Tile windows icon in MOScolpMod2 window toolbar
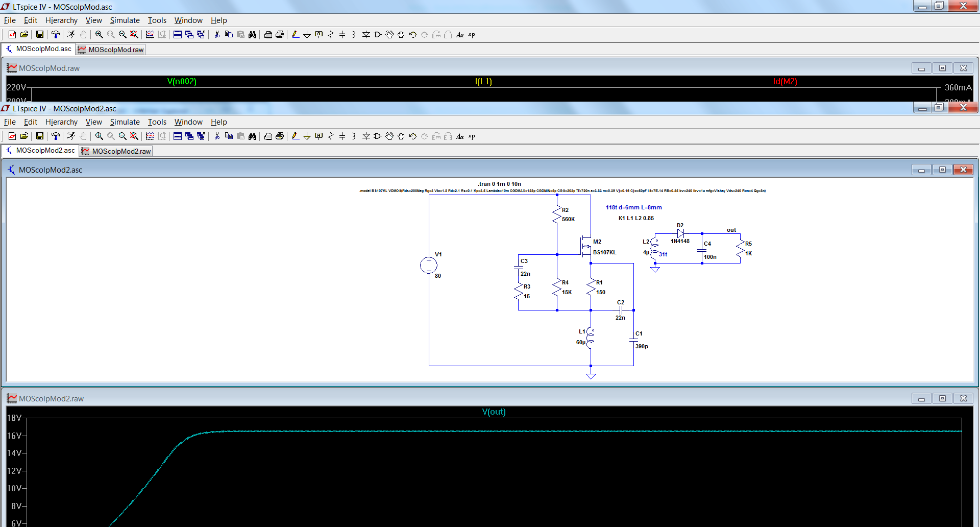This screenshot has height=527, width=980. click(178, 136)
